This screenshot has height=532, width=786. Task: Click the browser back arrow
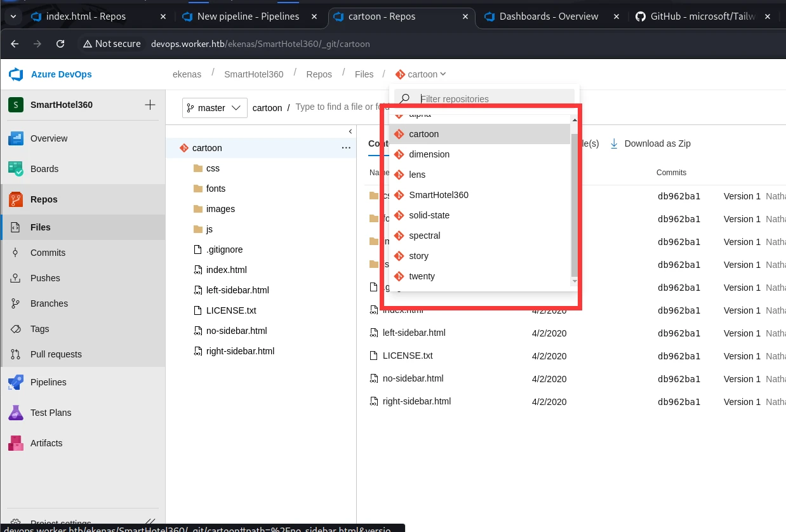tap(15, 44)
